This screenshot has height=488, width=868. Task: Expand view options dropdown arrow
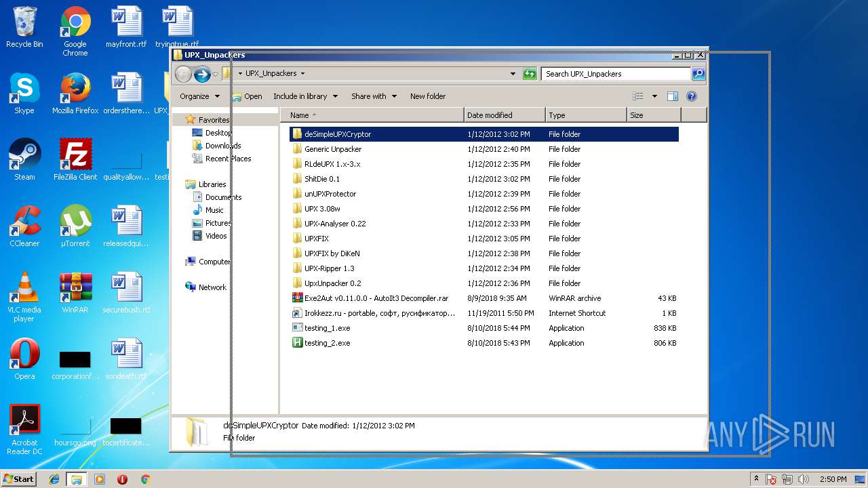pyautogui.click(x=654, y=96)
